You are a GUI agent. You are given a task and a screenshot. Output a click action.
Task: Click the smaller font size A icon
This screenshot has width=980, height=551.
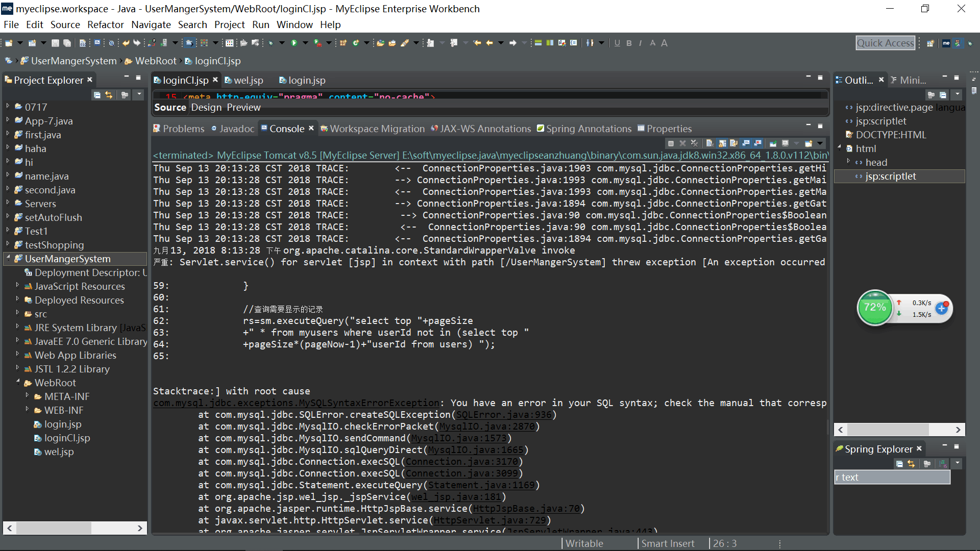pyautogui.click(x=652, y=43)
